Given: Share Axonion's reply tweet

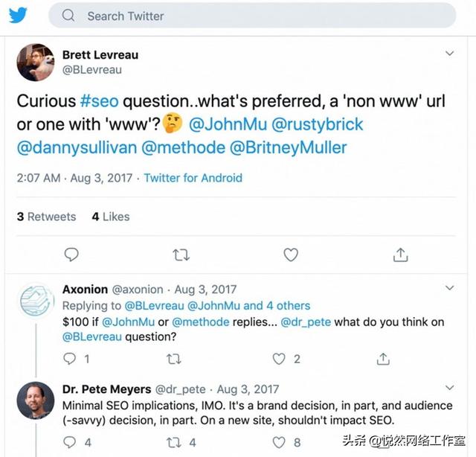Looking at the screenshot, I should pyautogui.click(x=383, y=359).
